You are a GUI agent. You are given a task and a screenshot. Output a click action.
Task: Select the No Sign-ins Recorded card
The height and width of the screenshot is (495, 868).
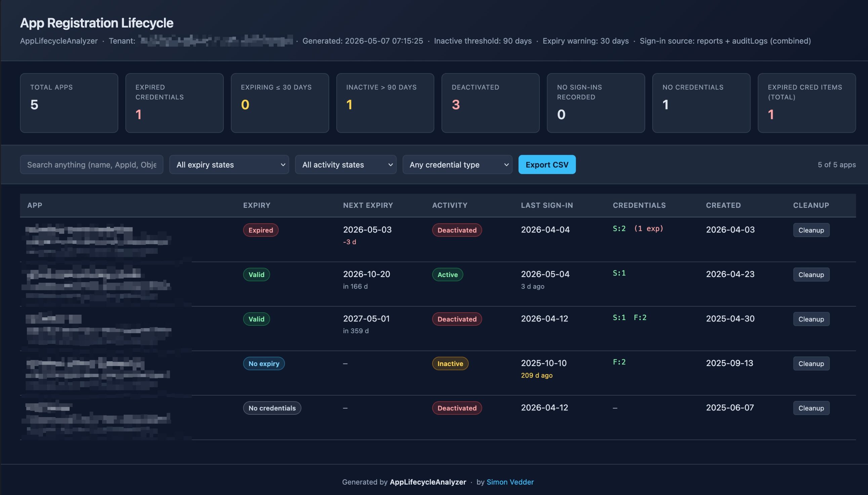596,103
